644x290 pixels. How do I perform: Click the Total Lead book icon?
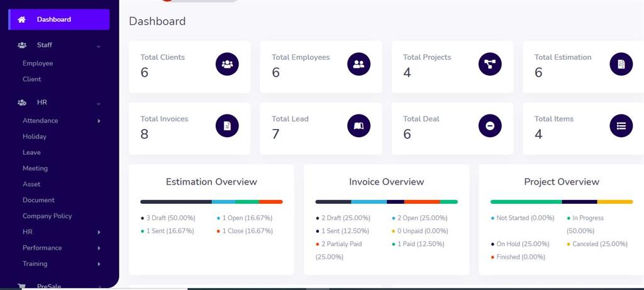point(358,126)
